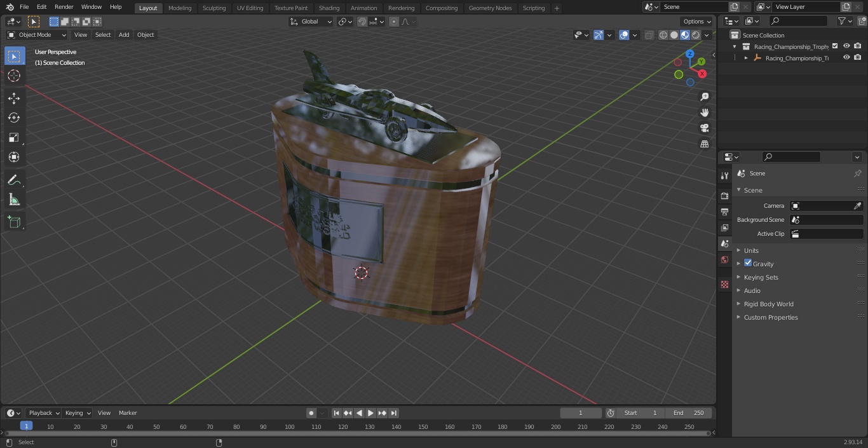Click the zoom view magnifier icon
Image resolution: width=868 pixels, height=448 pixels.
(704, 97)
